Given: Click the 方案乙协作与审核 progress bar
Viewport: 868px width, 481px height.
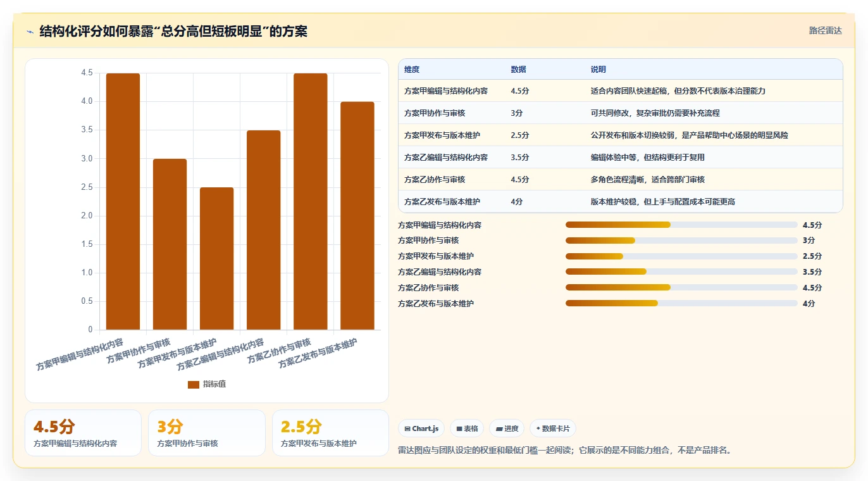Looking at the screenshot, I should (681, 287).
